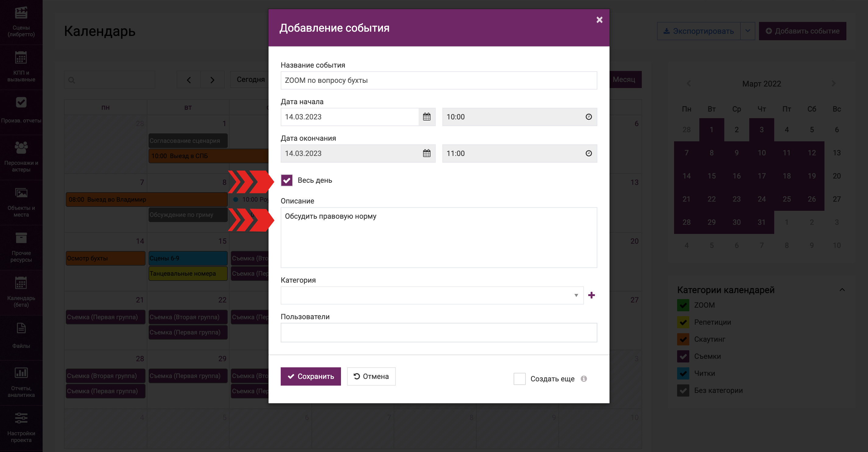
Task: Open event Обсуждение по гриму
Action: pyautogui.click(x=188, y=215)
